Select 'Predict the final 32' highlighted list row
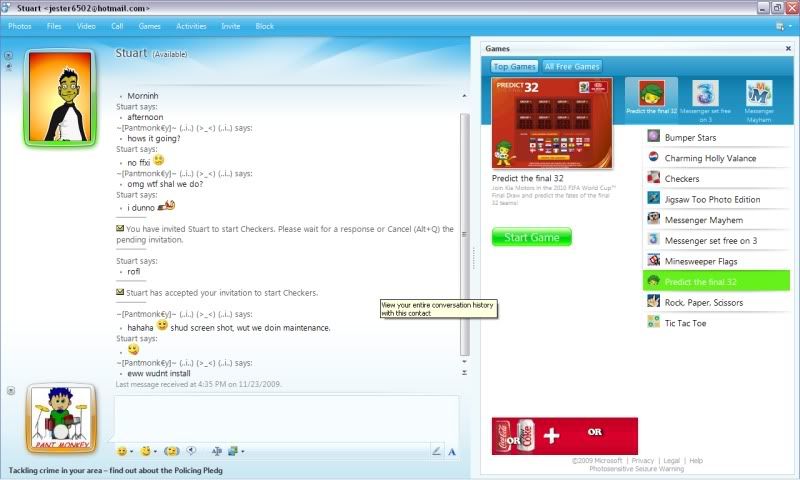Image resolution: width=800 pixels, height=480 pixels. pyautogui.click(x=716, y=281)
